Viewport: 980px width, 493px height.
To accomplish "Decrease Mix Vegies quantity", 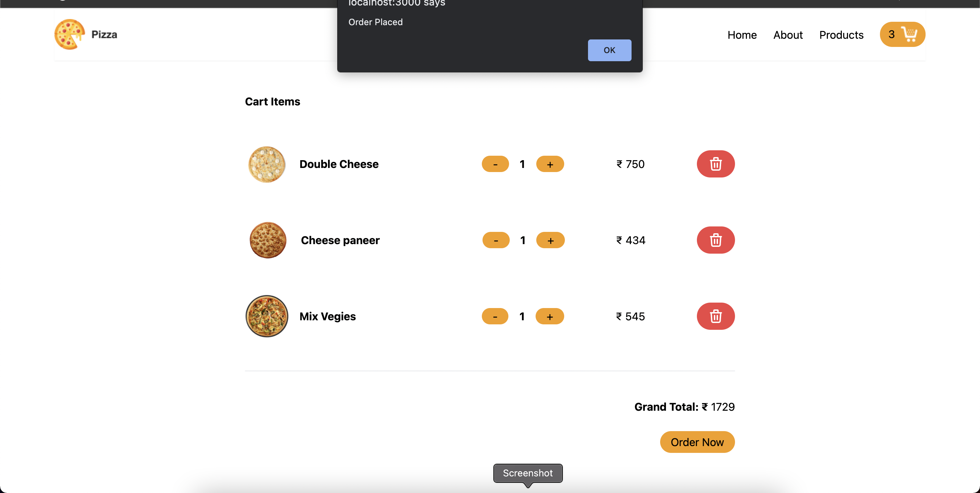I will (495, 316).
